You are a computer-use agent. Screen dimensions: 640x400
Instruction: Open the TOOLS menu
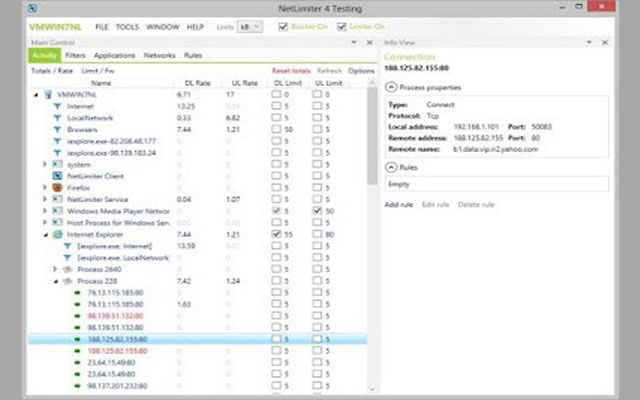(x=127, y=25)
